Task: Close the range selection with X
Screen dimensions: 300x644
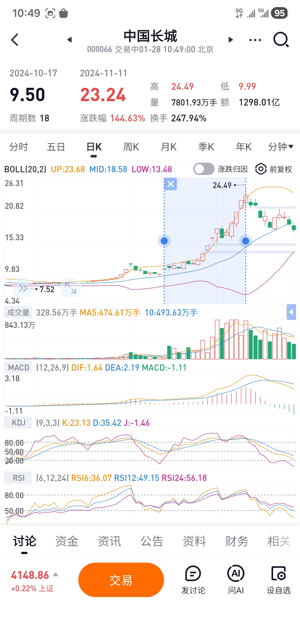Action: click(171, 184)
